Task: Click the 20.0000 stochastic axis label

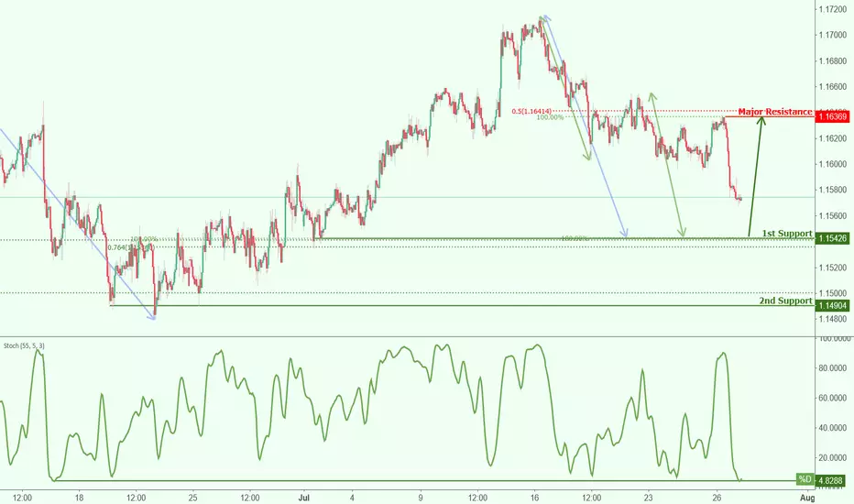Action: point(833,458)
